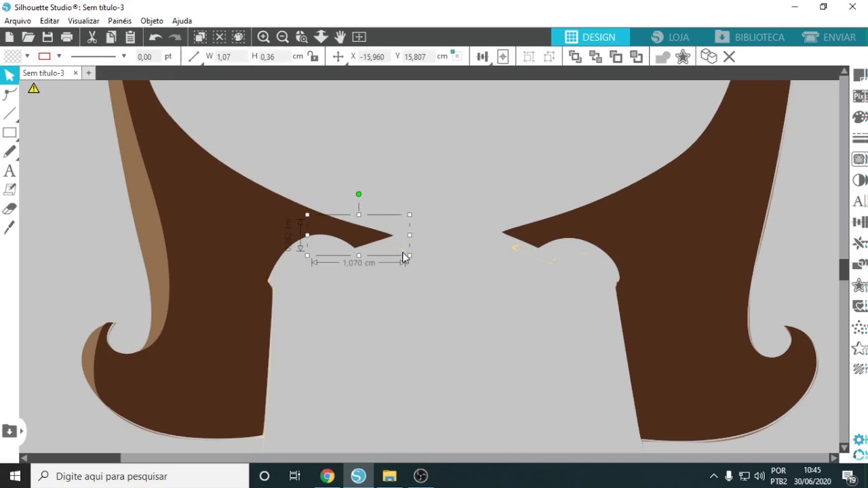The width and height of the screenshot is (868, 488).
Task: Click the Deselect All icon
Action: (219, 37)
